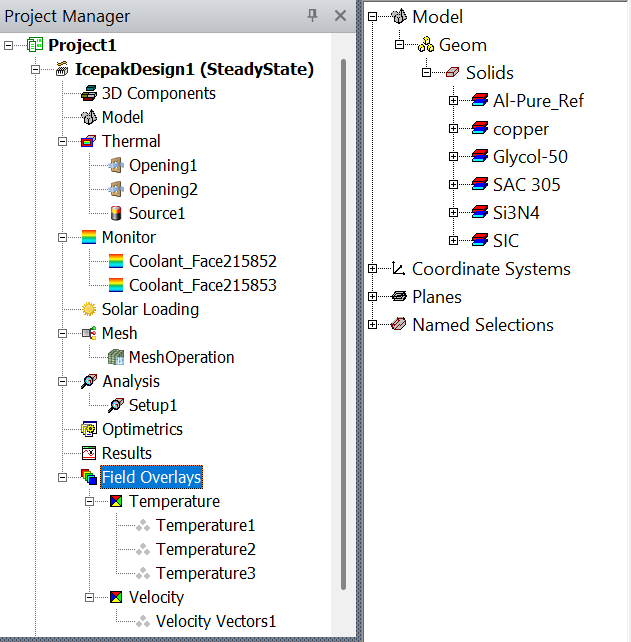Collapse the Thermal tree node

coord(63,141)
